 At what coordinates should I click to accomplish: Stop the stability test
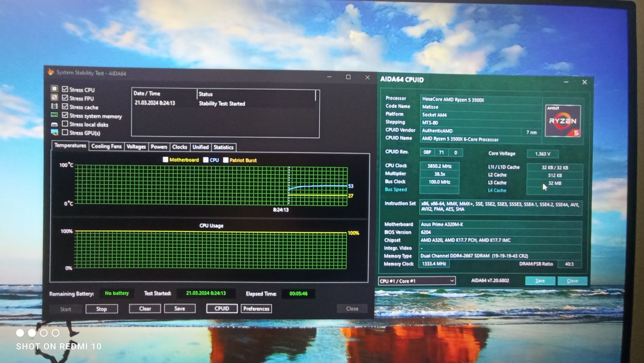pyautogui.click(x=101, y=309)
